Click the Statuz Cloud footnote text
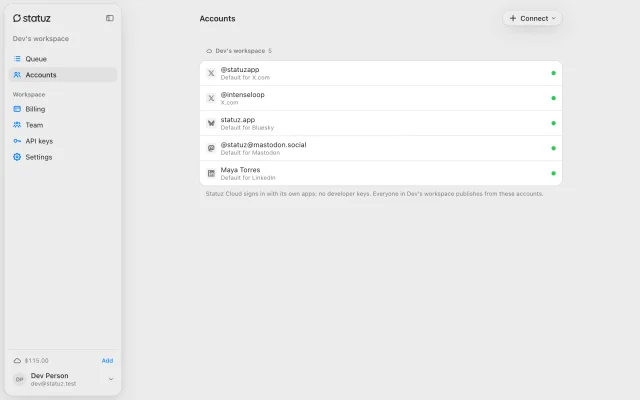This screenshot has height=400, width=640. 374,193
